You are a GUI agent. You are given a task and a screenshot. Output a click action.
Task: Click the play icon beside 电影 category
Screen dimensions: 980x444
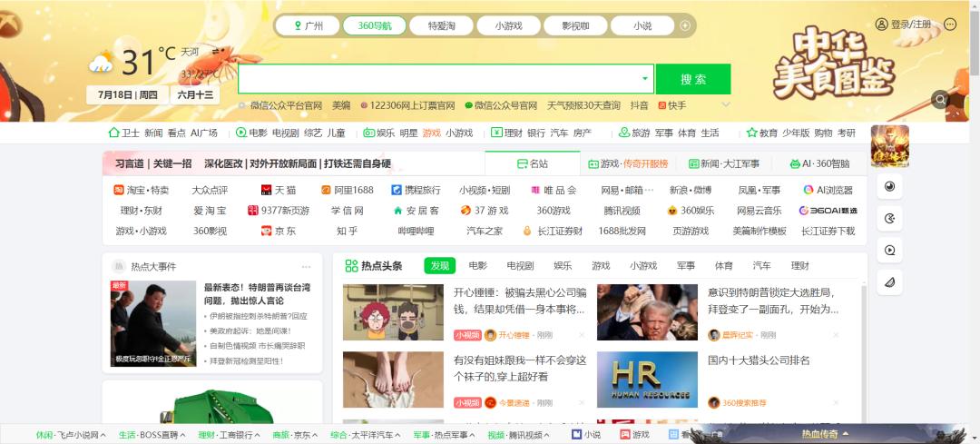point(241,133)
